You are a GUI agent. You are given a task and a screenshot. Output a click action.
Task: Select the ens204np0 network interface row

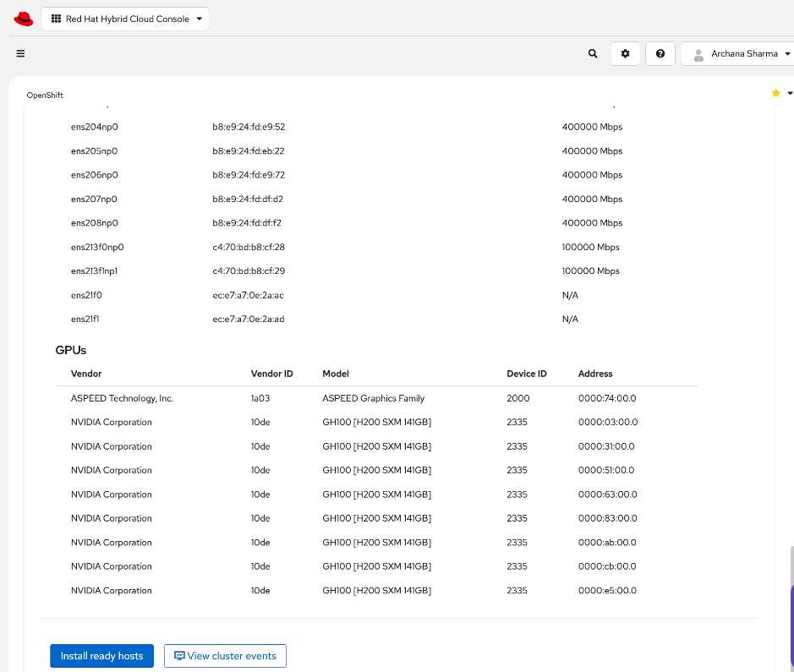pos(94,127)
